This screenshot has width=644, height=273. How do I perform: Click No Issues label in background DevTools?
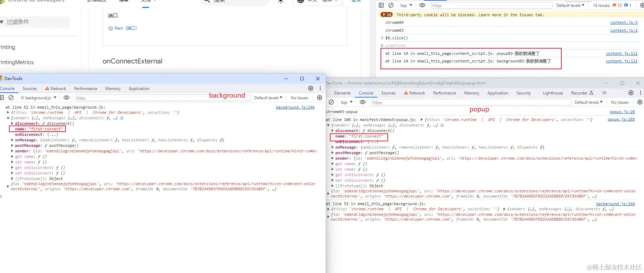[299, 98]
